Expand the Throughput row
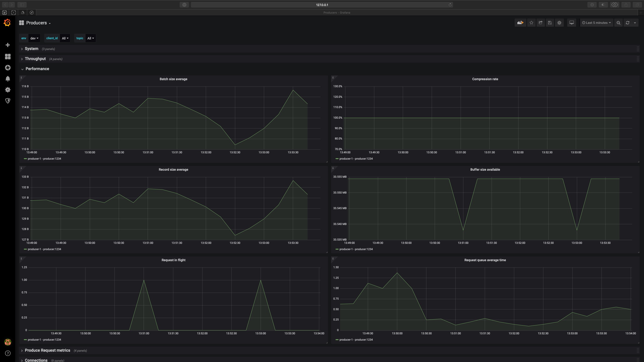 click(35, 59)
